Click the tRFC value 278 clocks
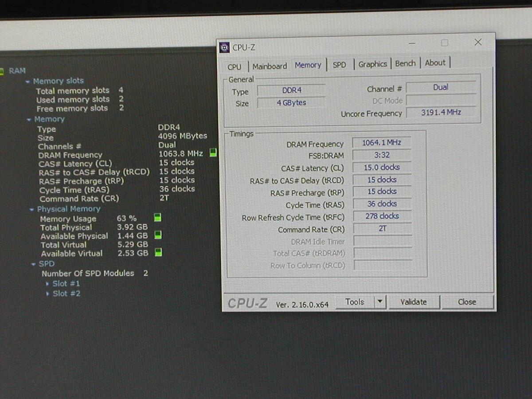The image size is (532, 399). click(x=382, y=216)
